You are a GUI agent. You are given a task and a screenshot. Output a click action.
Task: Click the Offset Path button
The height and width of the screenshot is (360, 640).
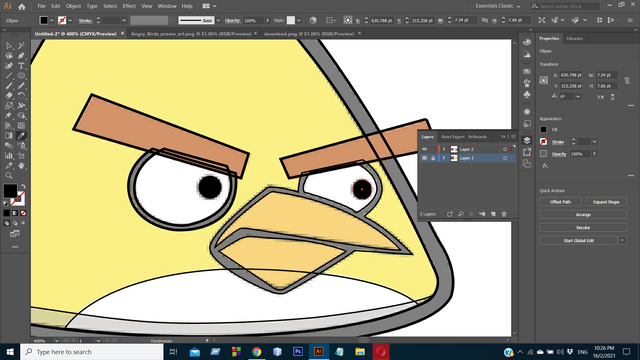560,202
